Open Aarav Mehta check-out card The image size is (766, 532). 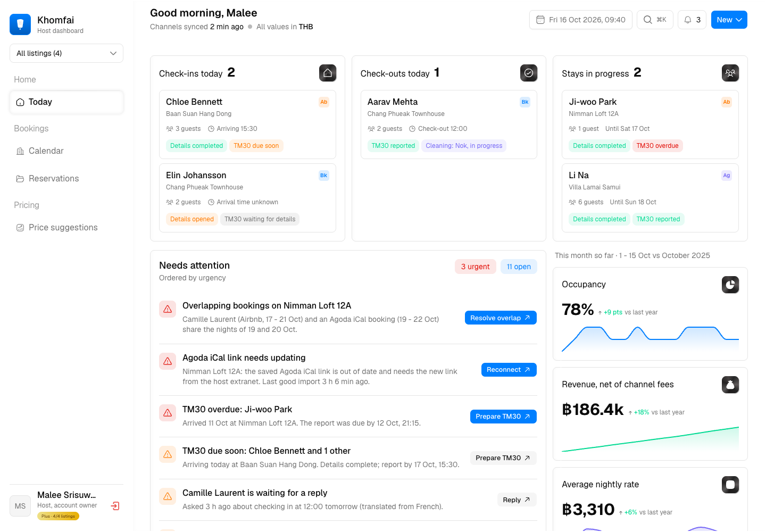pyautogui.click(x=449, y=124)
